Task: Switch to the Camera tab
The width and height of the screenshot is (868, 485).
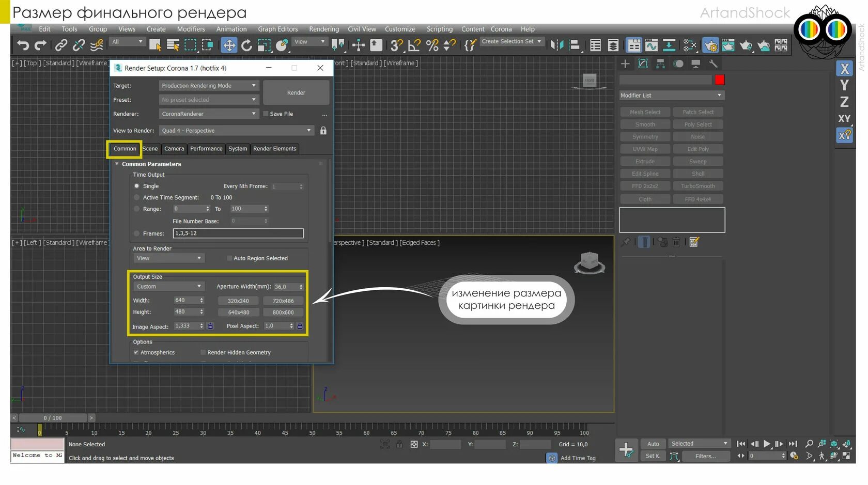Action: 174,149
